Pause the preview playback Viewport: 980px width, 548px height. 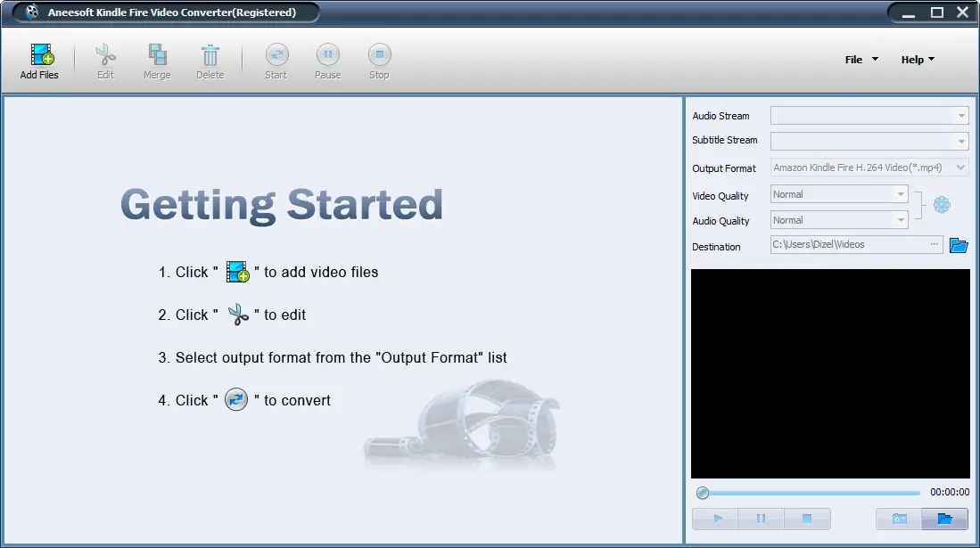click(x=762, y=519)
